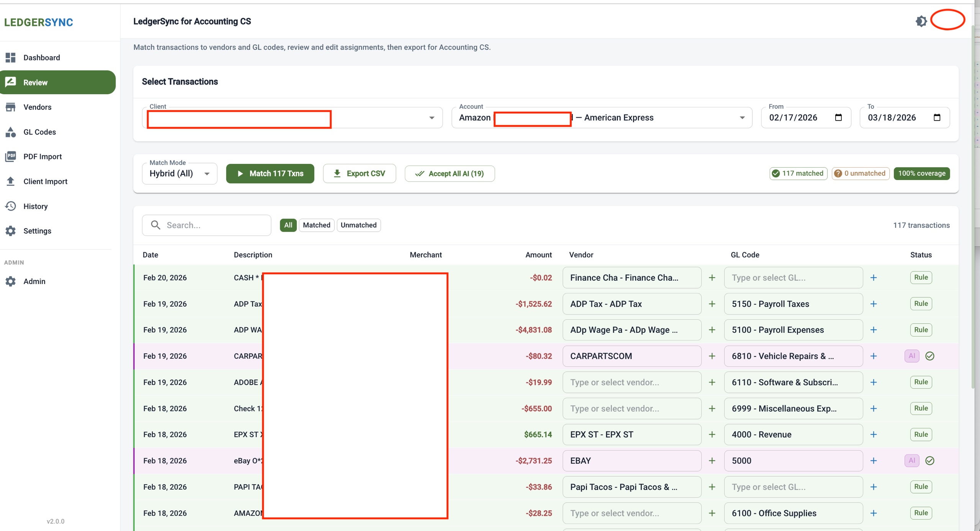Open the Dashboard sidebar icon

pyautogui.click(x=11, y=57)
